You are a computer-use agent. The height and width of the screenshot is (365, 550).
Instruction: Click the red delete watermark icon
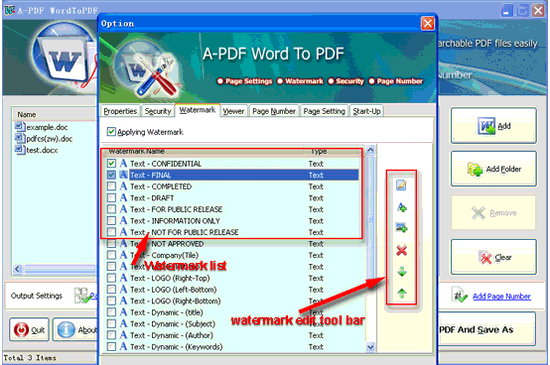coord(401,250)
